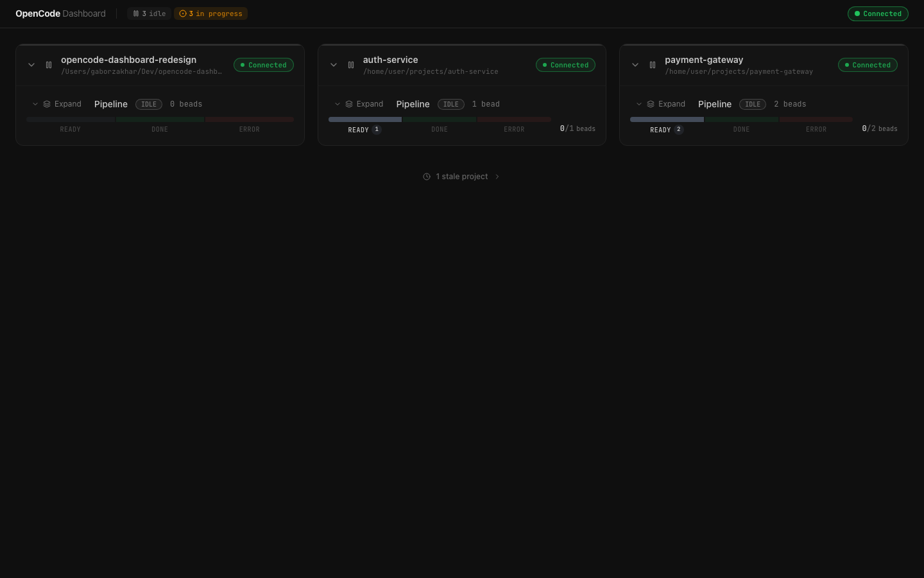Click the '0 beads' count text

[186, 104]
